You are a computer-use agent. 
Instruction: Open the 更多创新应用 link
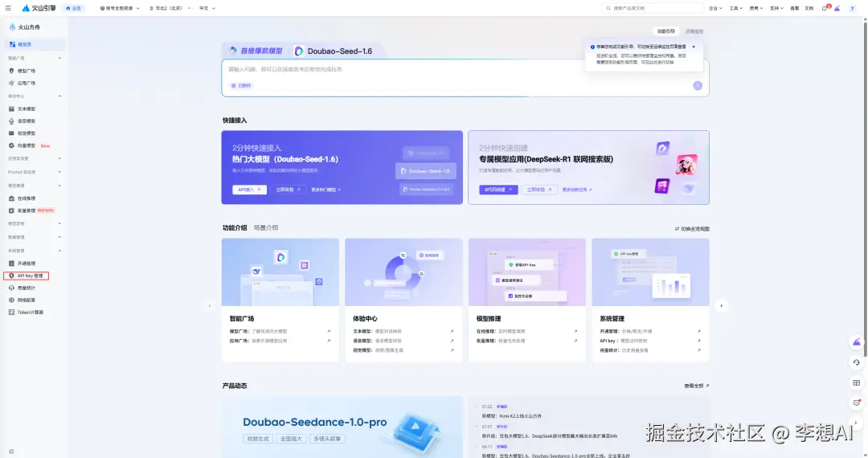coord(577,190)
